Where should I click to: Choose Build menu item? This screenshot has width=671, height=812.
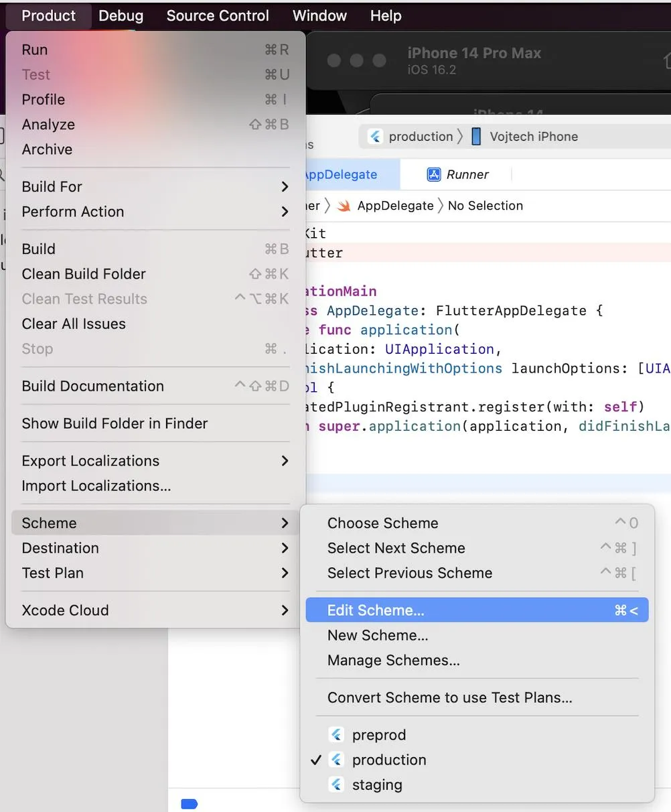(x=155, y=249)
